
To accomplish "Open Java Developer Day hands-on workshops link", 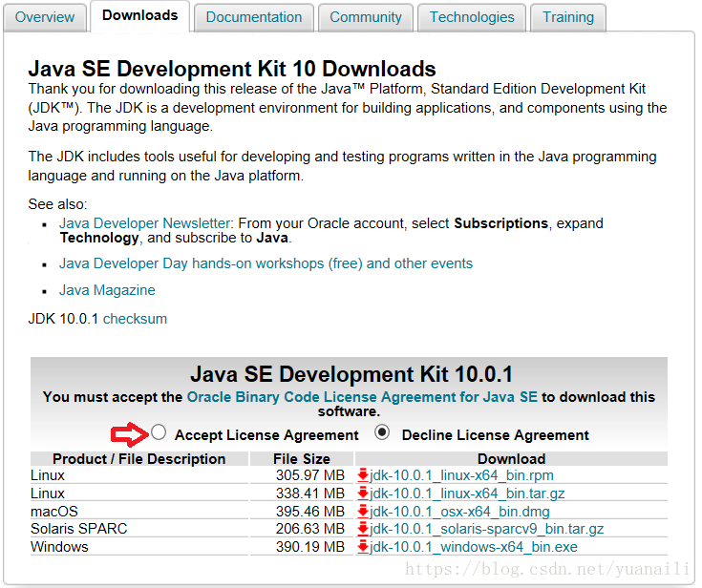I will coord(266,263).
